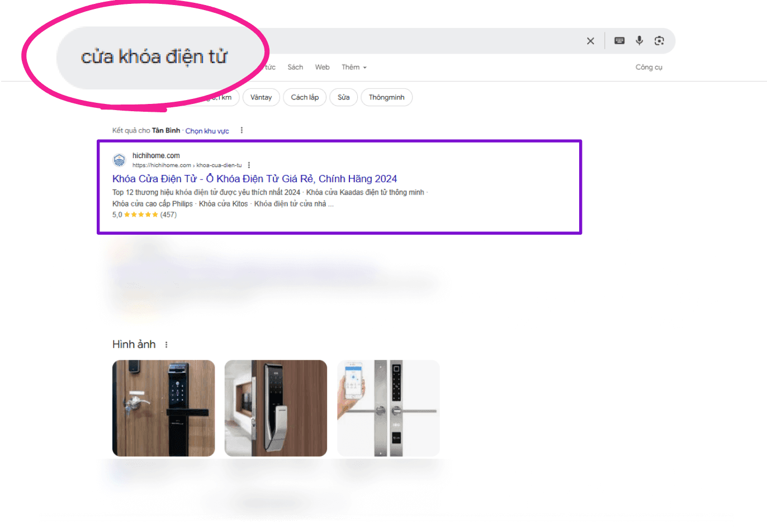Open the on-screen keyboard input tool
Screen dimensions: 767x532
619,41
